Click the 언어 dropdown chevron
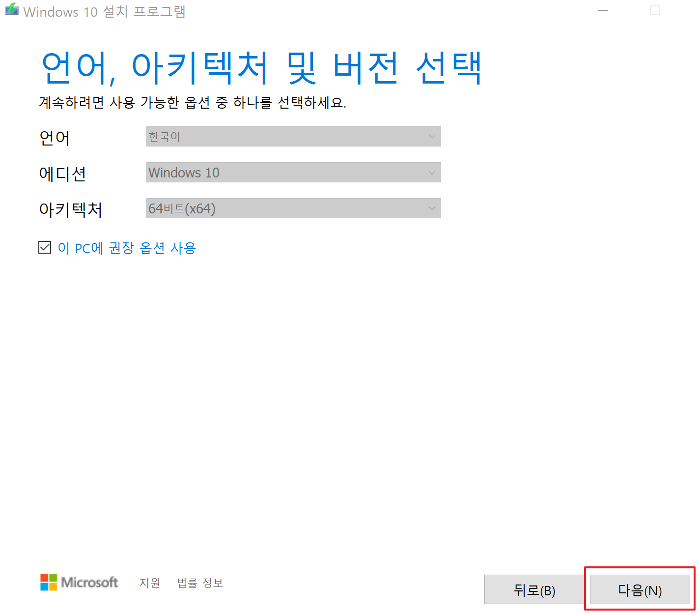The image size is (700, 614). click(431, 136)
